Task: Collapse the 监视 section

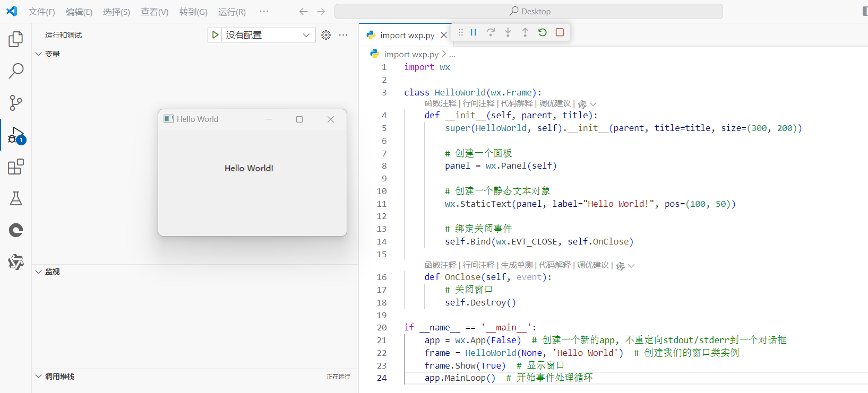Action: (52, 272)
